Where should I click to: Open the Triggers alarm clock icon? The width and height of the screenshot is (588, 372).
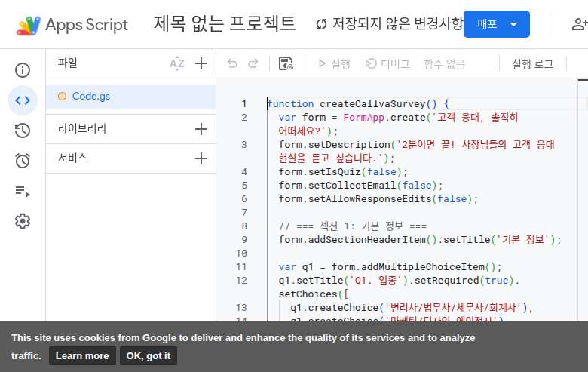pos(23,161)
